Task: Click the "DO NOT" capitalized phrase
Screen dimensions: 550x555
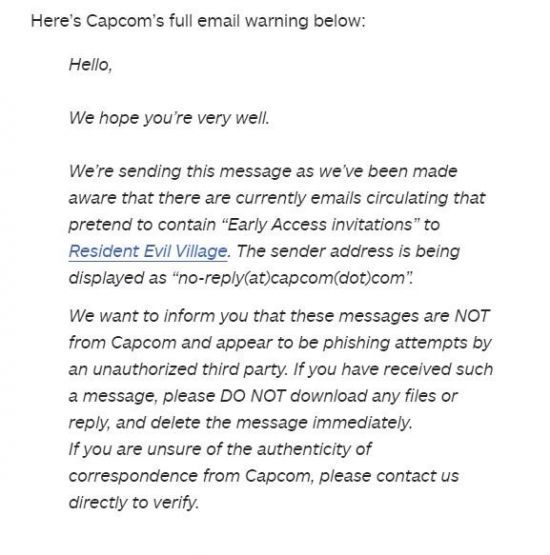Action: pyautogui.click(x=252, y=396)
